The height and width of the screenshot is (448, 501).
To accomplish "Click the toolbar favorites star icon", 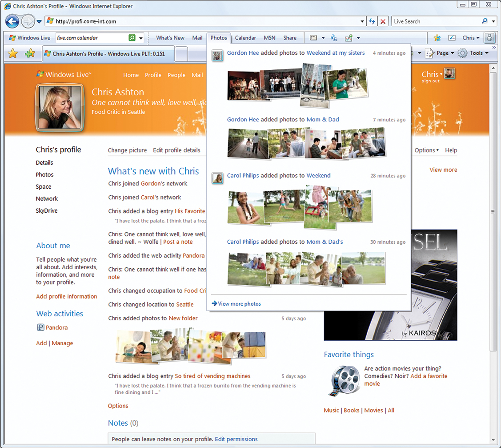I will tap(437, 38).
